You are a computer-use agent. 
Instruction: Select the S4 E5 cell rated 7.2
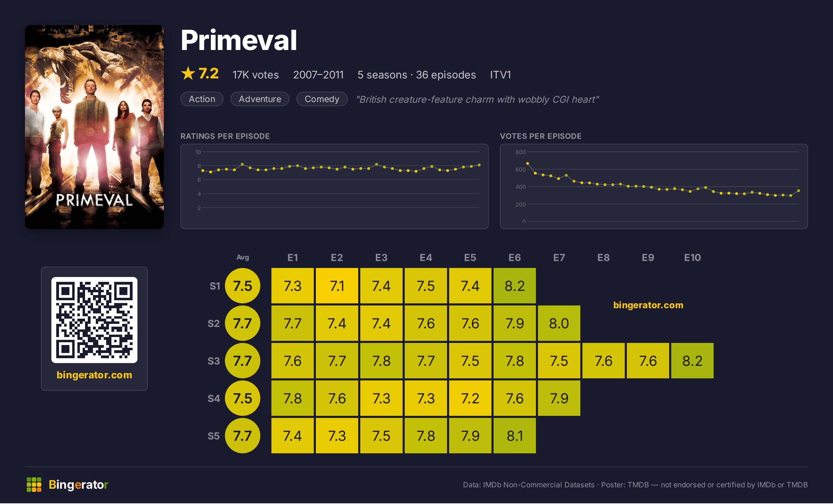470,398
